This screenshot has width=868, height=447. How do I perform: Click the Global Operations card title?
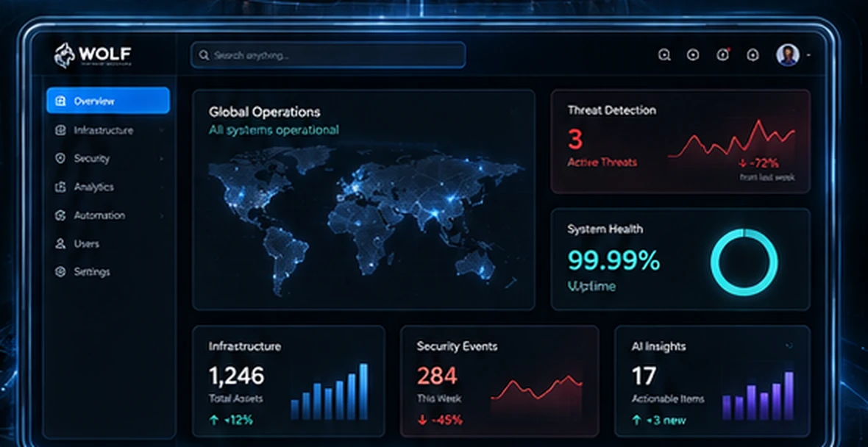click(x=265, y=112)
